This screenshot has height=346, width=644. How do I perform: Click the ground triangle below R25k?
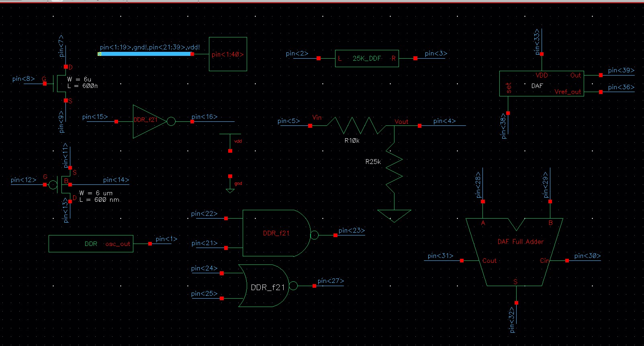pos(394,216)
